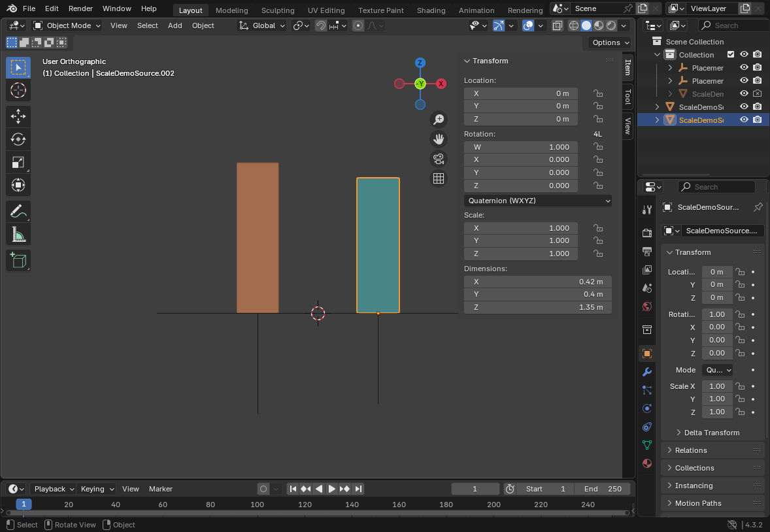Screen dimensions: 770x532
Task: Click the current frame marker at 1
Action: [x=24, y=504]
